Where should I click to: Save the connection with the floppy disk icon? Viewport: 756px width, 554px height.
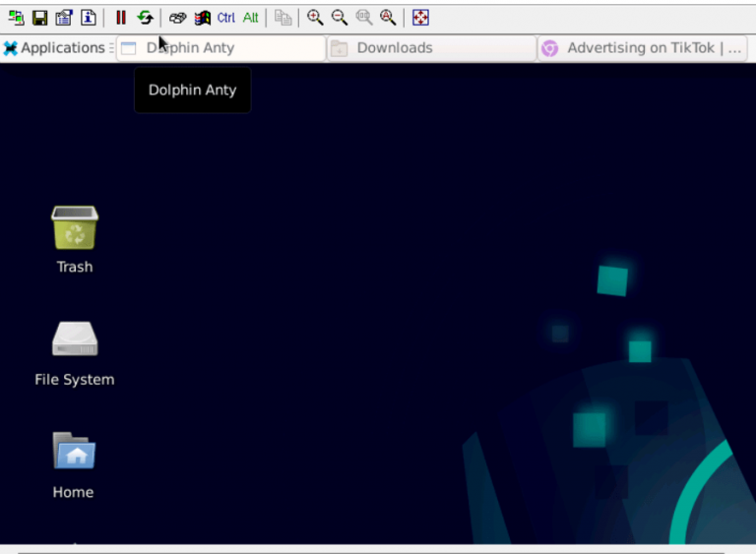40,18
